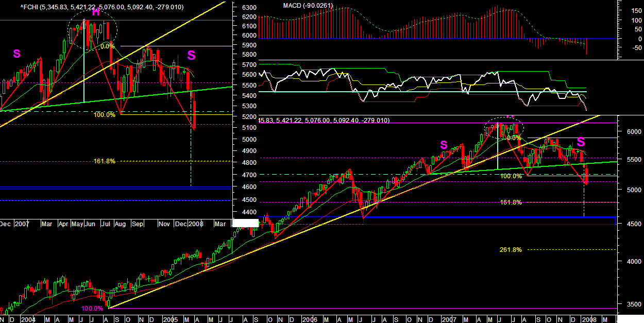Select the 4500 level on main chart axis
The width and height of the screenshot is (644, 323).
(x=633, y=224)
